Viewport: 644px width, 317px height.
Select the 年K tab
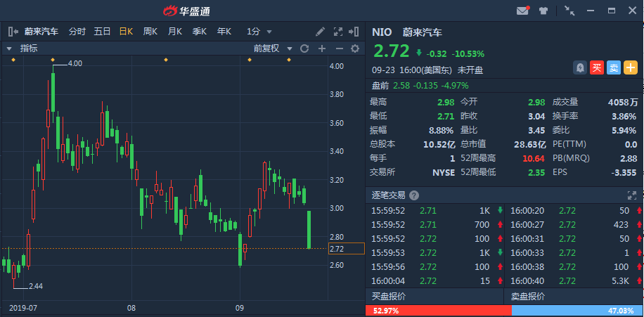click(x=224, y=32)
